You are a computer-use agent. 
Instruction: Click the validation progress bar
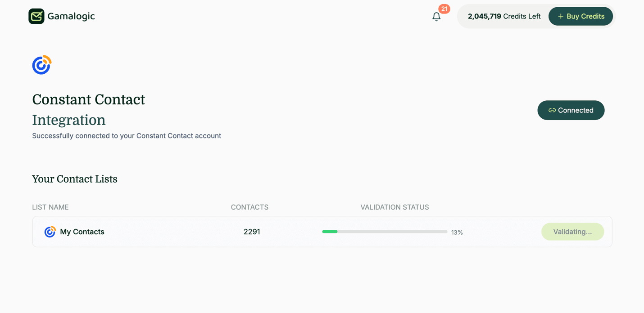(384, 232)
